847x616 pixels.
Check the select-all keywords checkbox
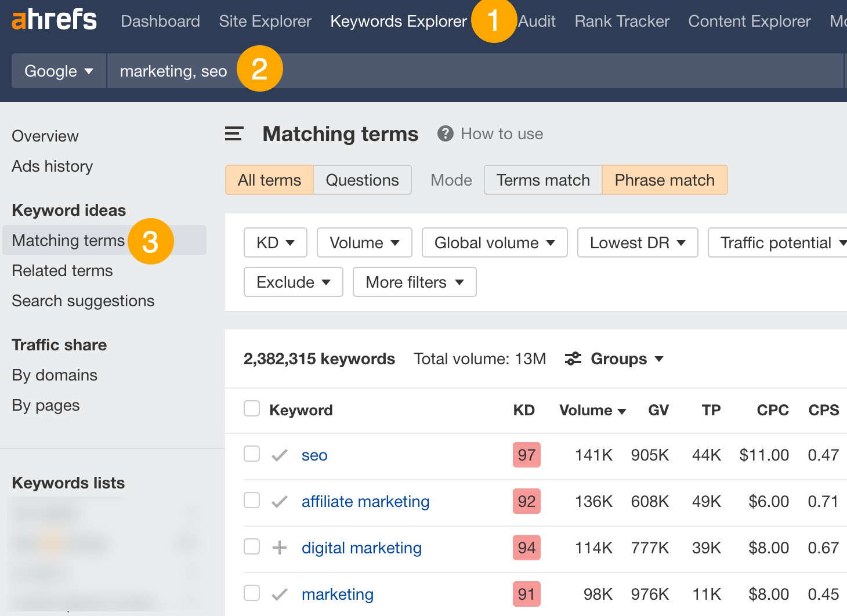[251, 408]
